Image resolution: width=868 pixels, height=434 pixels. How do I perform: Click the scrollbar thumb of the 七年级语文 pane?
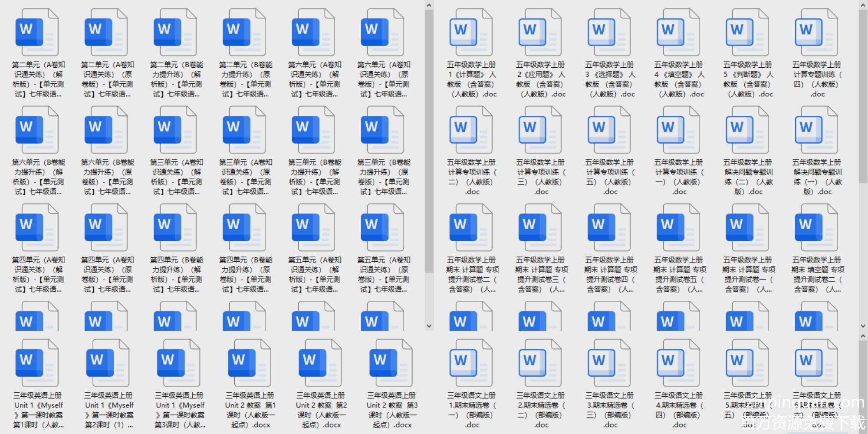click(x=429, y=141)
